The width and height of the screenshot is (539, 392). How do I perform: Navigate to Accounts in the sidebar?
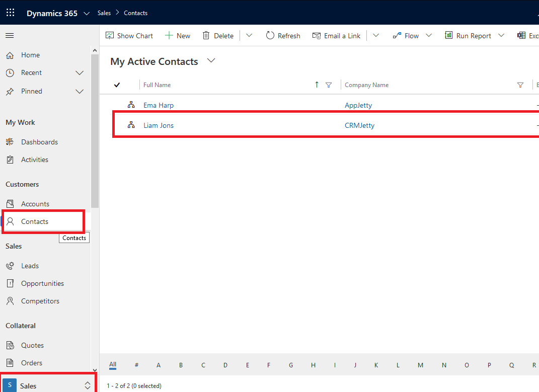click(35, 204)
